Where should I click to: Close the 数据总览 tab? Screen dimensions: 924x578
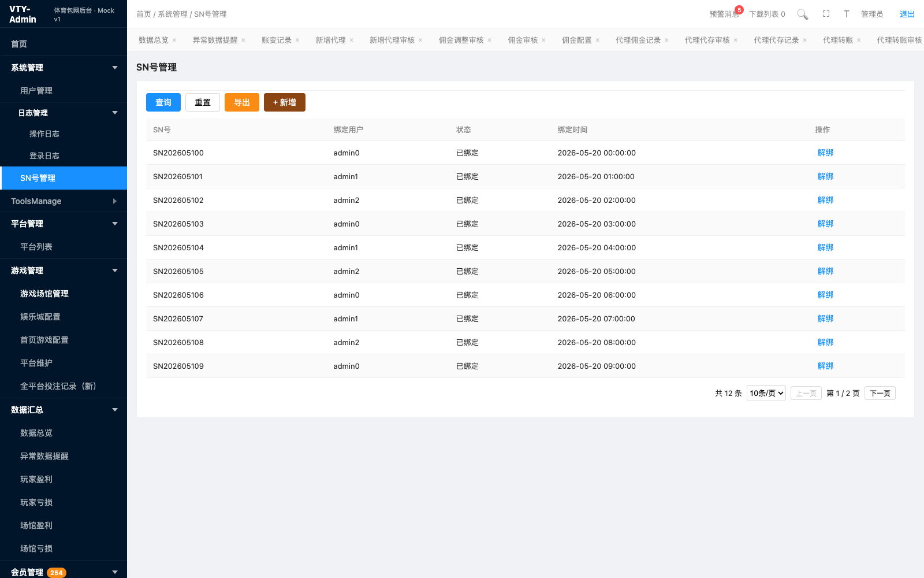pyautogui.click(x=174, y=40)
